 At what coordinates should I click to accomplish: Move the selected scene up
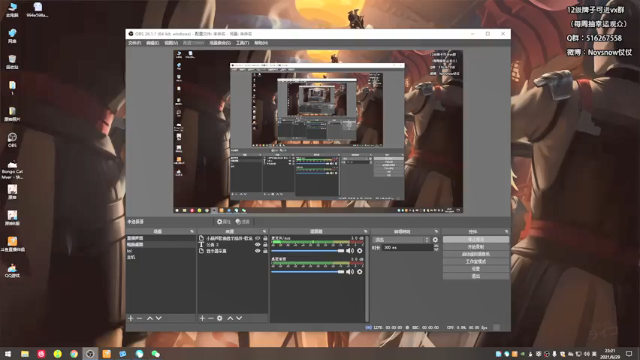pyautogui.click(x=150, y=318)
